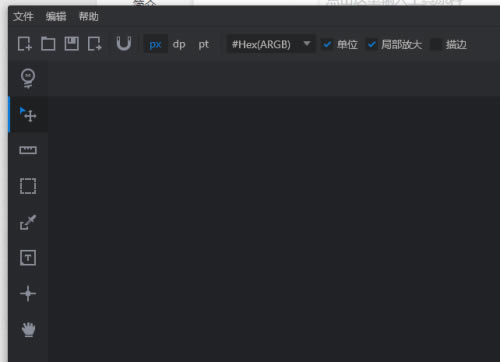Click the export add-page icon beside save
This screenshot has height=362, width=500.
[x=95, y=44]
